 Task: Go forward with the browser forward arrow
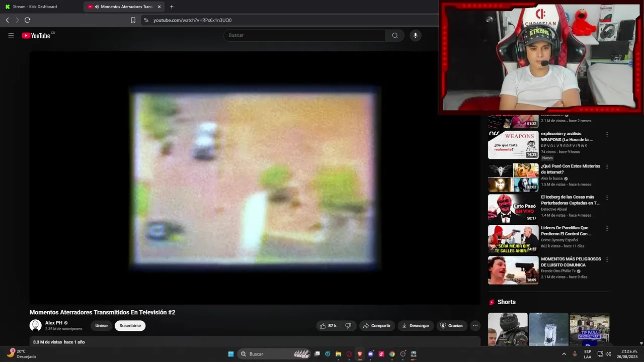17,20
